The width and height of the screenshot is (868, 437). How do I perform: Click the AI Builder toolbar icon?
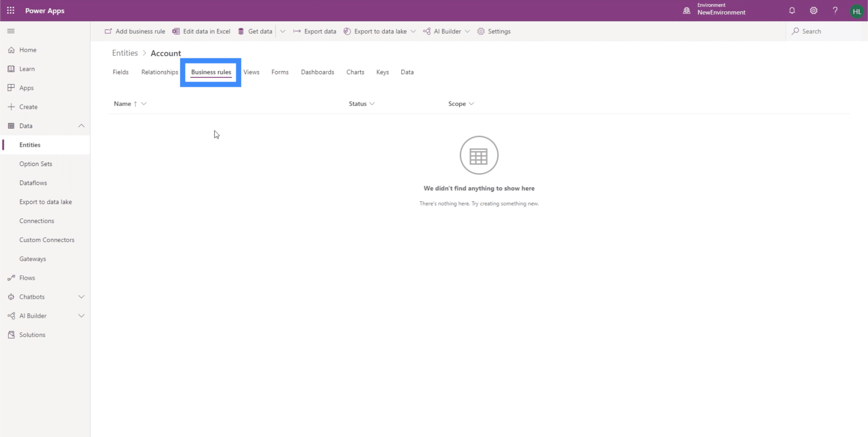[x=427, y=31]
